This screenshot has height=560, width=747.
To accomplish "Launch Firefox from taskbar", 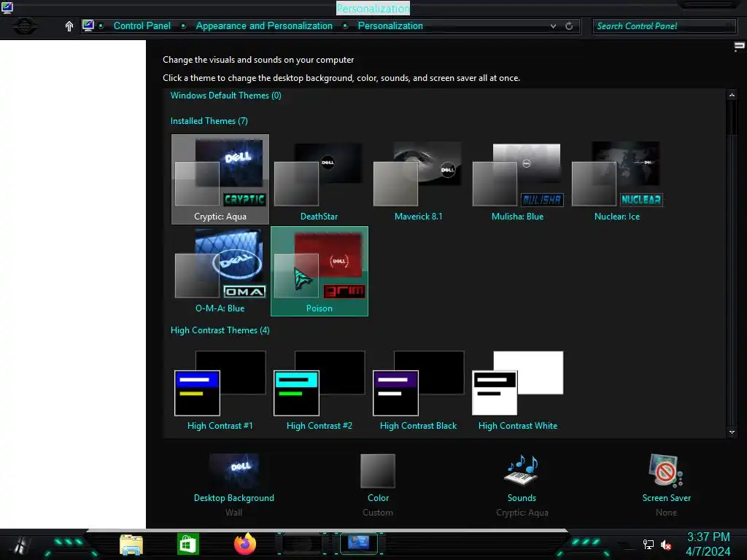I will pyautogui.click(x=245, y=544).
